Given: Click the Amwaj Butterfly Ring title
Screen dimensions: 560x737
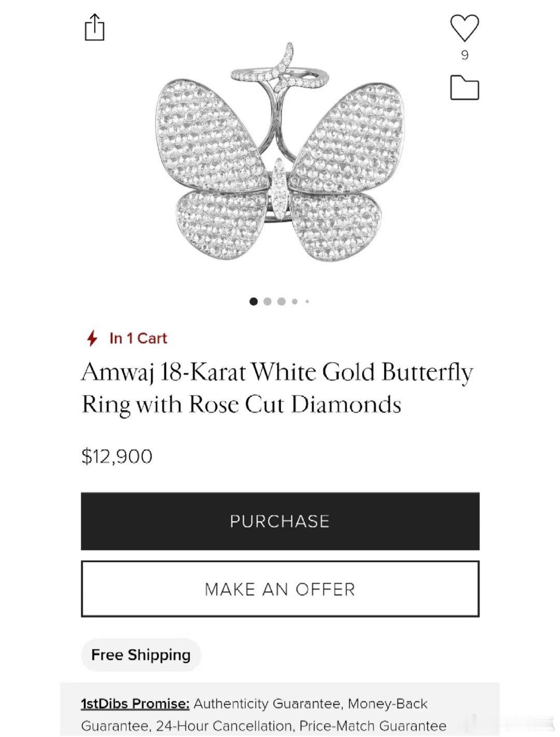Looking at the screenshot, I should (x=277, y=388).
